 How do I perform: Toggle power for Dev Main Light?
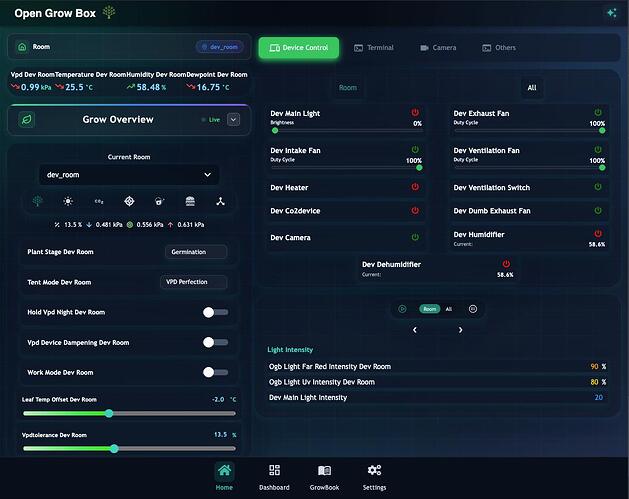(x=415, y=112)
